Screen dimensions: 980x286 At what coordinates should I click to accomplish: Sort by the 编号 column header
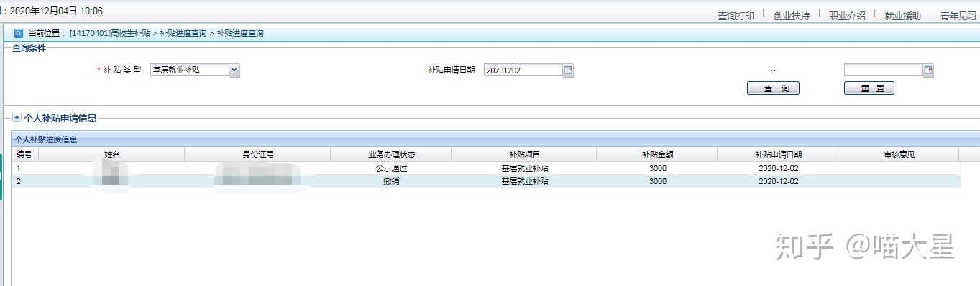pos(24,154)
